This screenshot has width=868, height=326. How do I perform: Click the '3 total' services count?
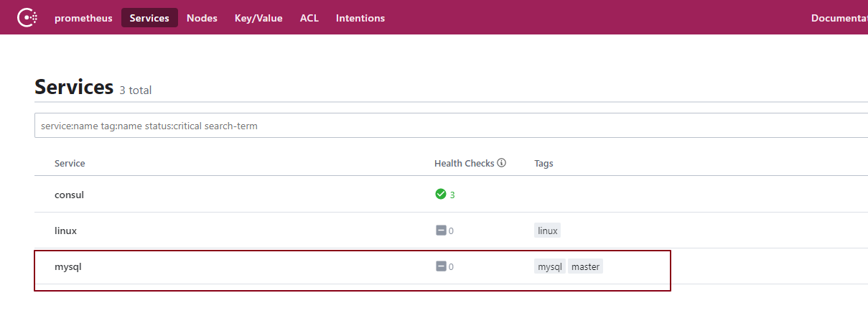(136, 90)
